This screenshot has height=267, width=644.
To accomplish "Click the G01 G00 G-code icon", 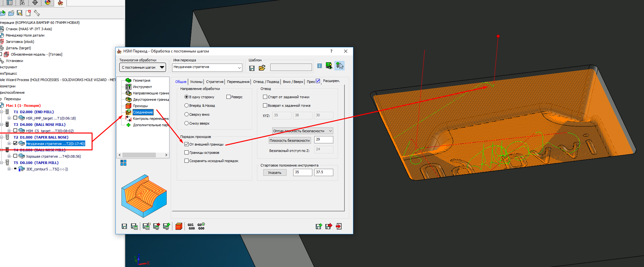I will [x=191, y=226].
